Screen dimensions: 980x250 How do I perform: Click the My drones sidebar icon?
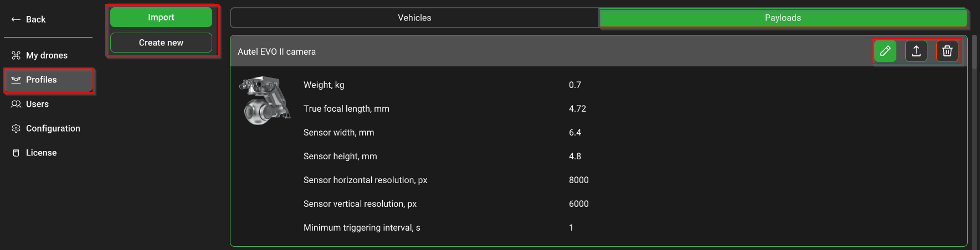(x=16, y=55)
